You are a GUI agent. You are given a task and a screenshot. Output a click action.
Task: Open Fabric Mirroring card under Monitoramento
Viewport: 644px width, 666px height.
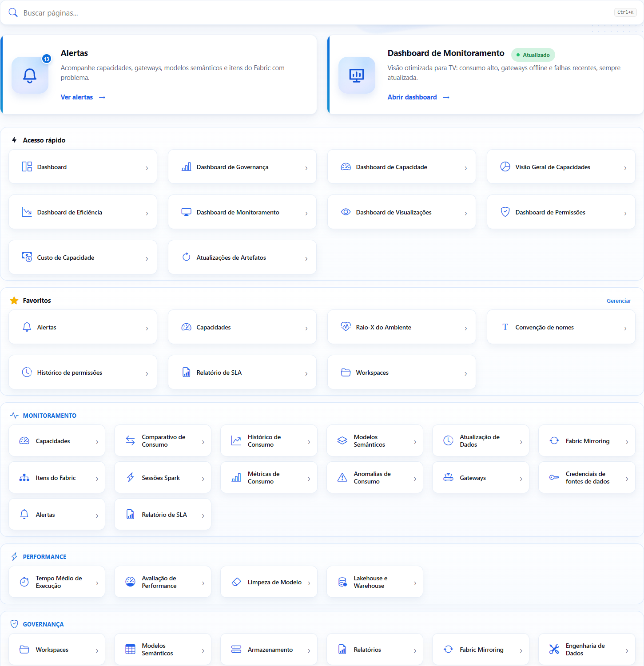587,440
